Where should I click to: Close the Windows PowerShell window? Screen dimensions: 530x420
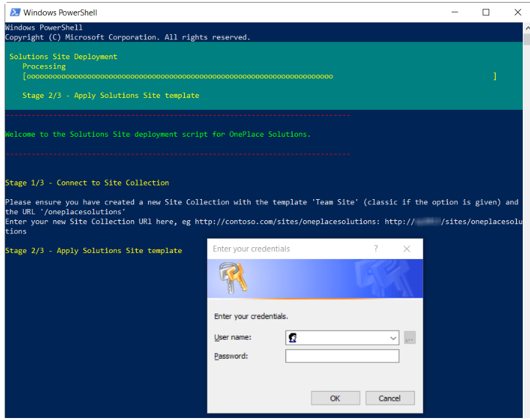[x=516, y=12]
